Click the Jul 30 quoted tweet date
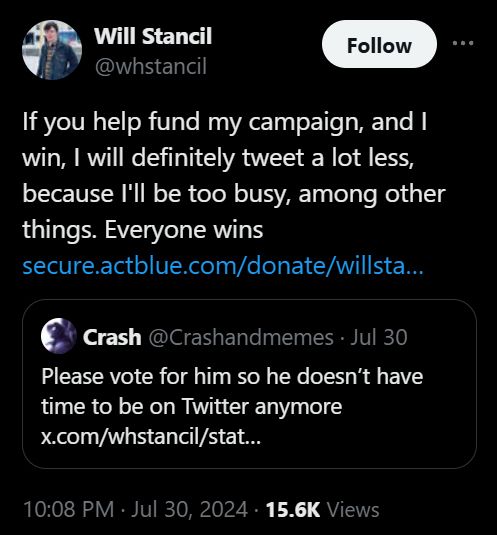Viewport: 497px width, 535px height. pos(379,337)
